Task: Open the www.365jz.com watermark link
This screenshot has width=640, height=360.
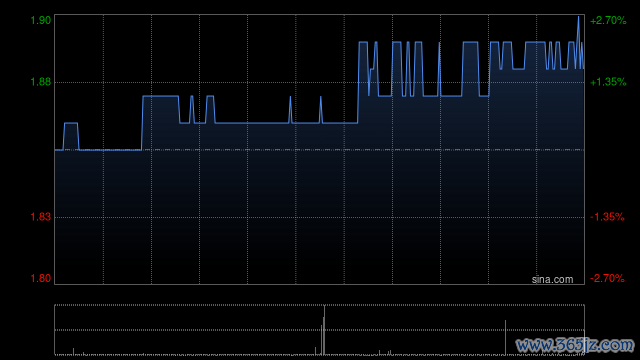Action: (576, 345)
